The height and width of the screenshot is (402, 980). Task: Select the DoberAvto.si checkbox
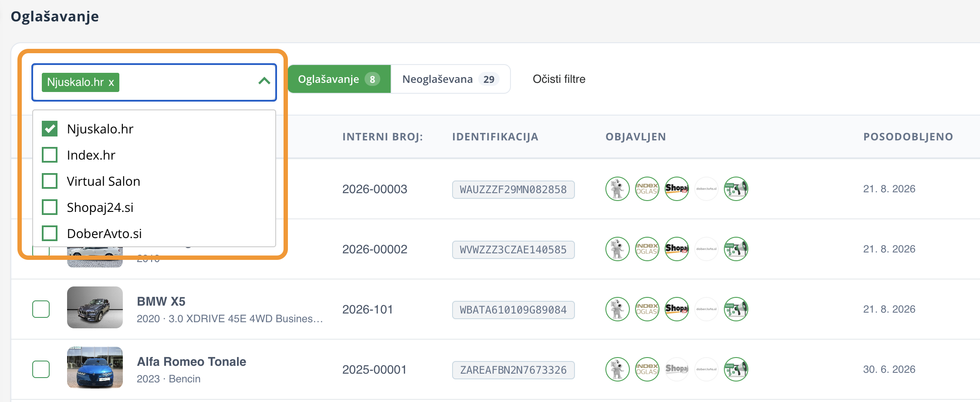(50, 233)
